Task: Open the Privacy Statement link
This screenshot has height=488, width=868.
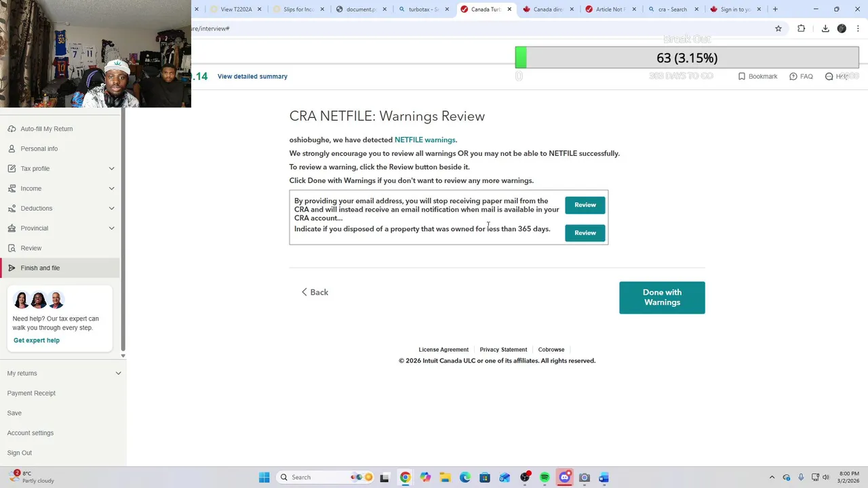Action: (503, 350)
